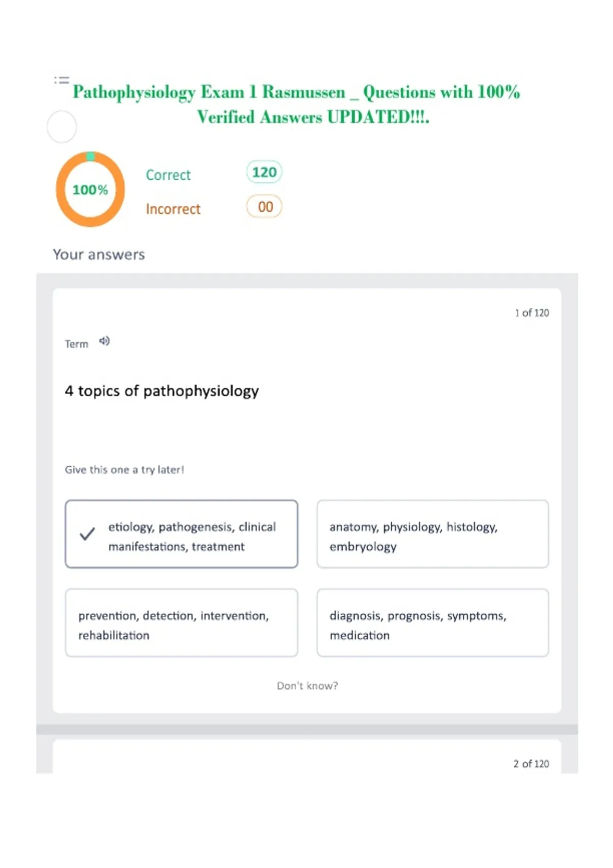
Task: Click the Correct count badge 120
Action: (x=264, y=172)
